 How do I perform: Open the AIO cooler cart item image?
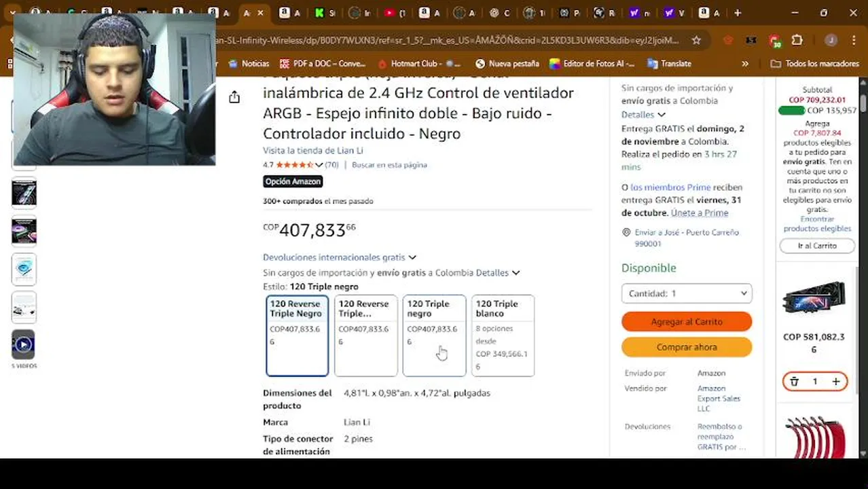(x=814, y=297)
